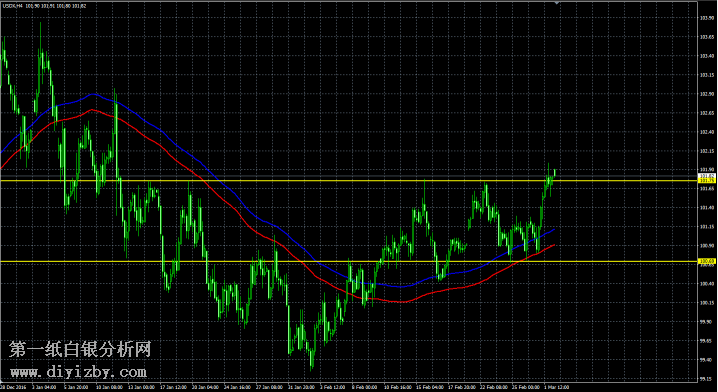Click the 100.90 price axis value
The height and width of the screenshot is (392, 718).
(707, 245)
